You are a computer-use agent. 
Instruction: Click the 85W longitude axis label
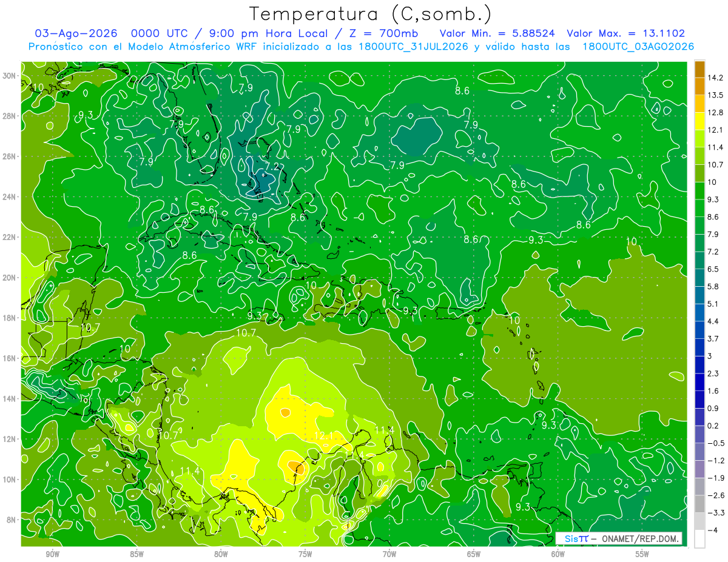coord(136,554)
